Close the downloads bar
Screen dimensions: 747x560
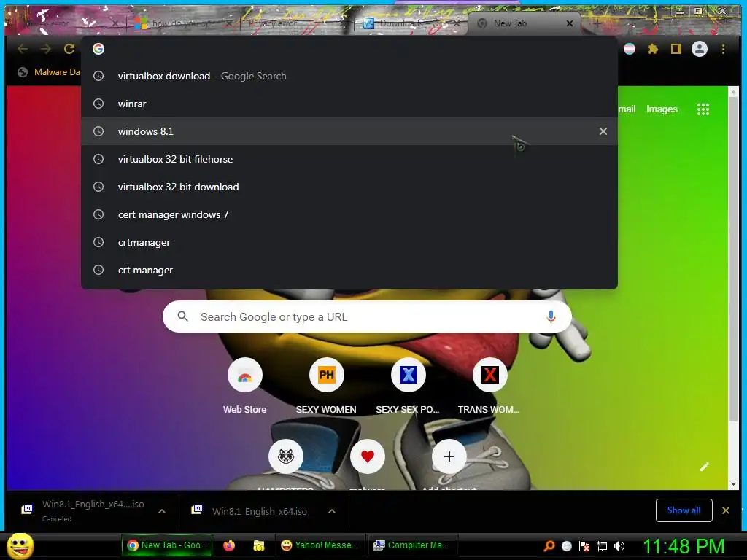pyautogui.click(x=726, y=510)
